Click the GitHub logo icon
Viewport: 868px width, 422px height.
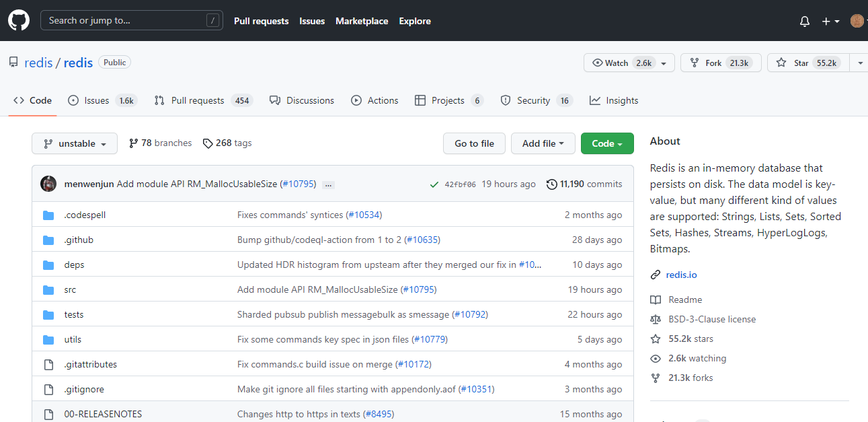(18, 21)
